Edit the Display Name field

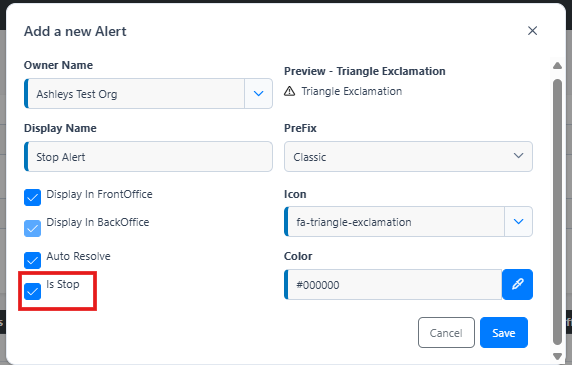pos(148,156)
